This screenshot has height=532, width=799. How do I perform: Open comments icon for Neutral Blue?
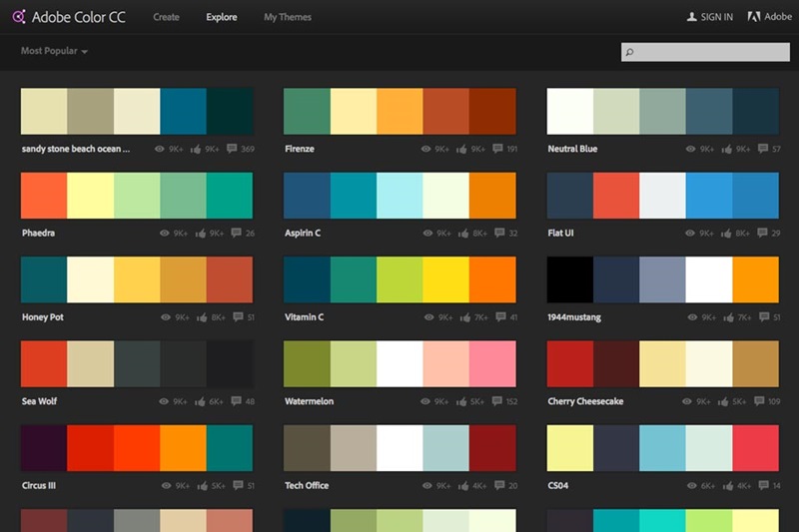(761, 149)
